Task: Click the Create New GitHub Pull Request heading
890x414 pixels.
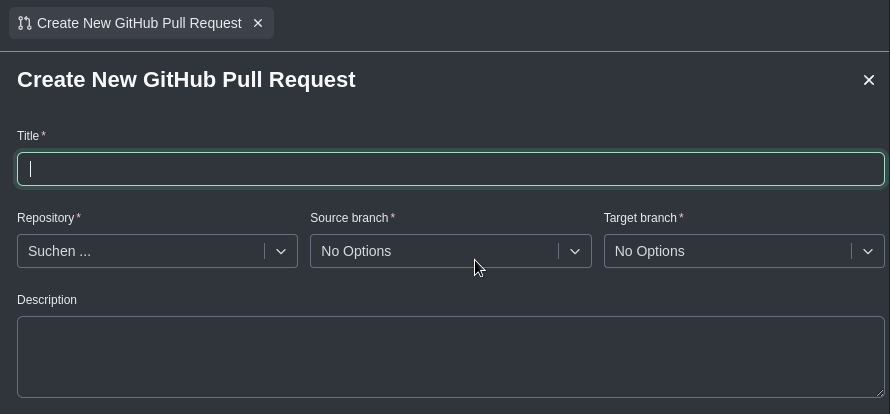Action: 186,80
